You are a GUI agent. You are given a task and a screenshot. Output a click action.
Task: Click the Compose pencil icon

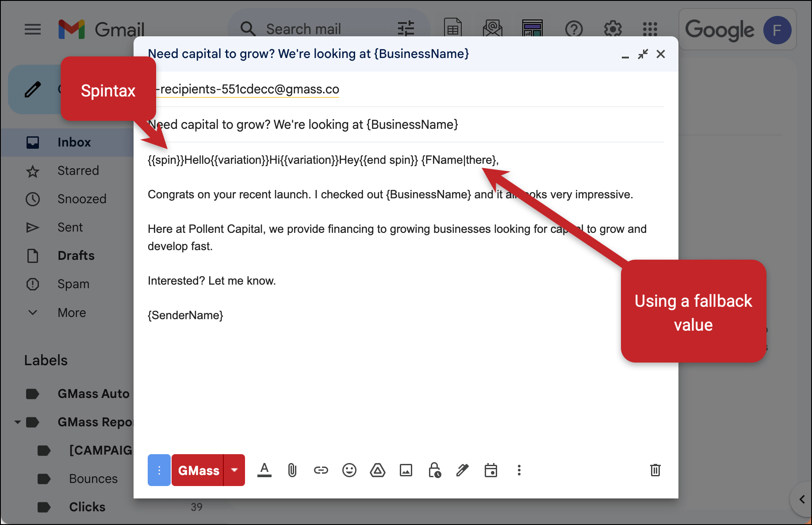click(x=33, y=89)
